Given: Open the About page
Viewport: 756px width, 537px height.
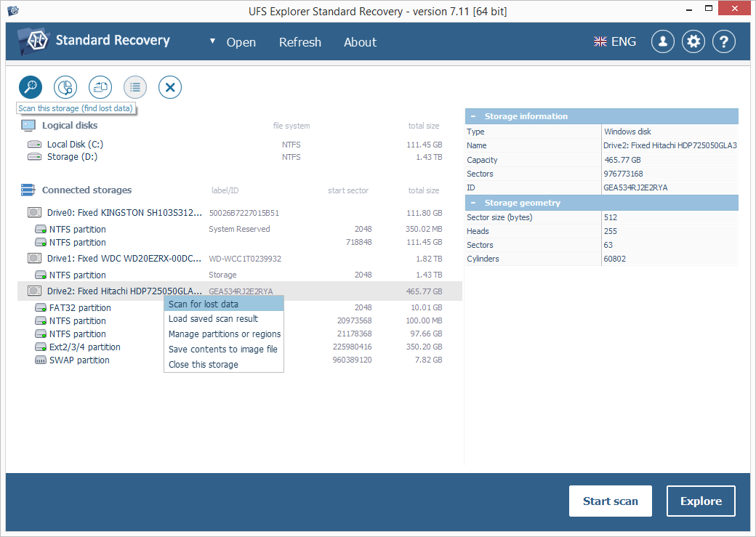Looking at the screenshot, I should click(360, 42).
